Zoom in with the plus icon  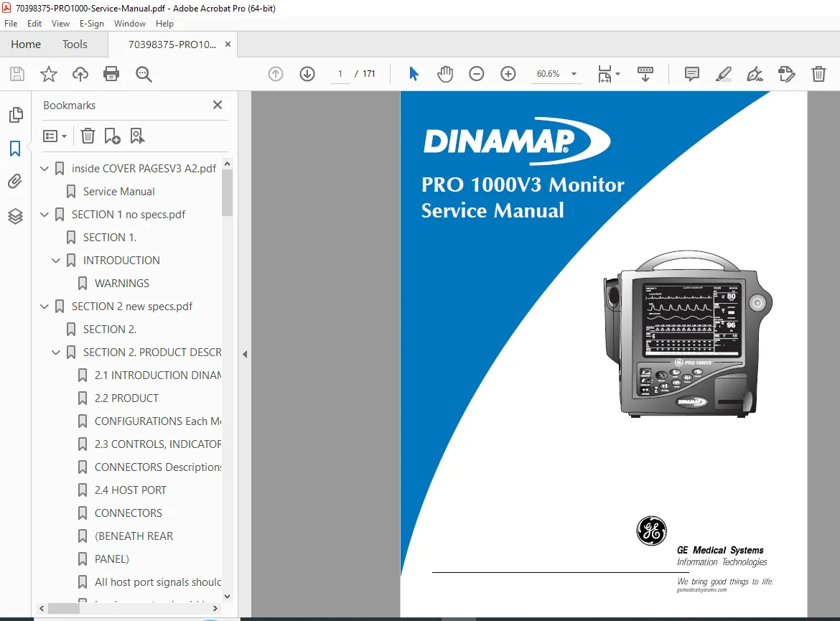(508, 74)
